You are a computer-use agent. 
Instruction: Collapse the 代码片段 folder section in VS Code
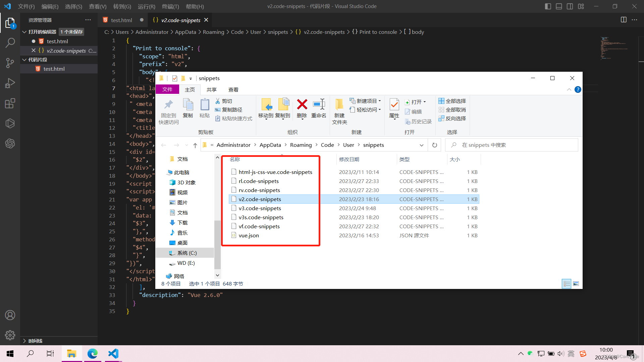coord(24,60)
